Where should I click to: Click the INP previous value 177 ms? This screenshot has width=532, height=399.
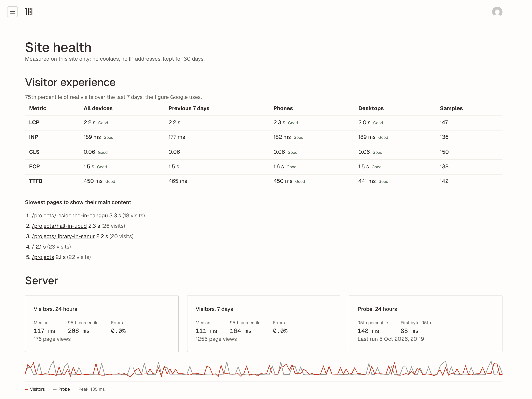point(177,137)
